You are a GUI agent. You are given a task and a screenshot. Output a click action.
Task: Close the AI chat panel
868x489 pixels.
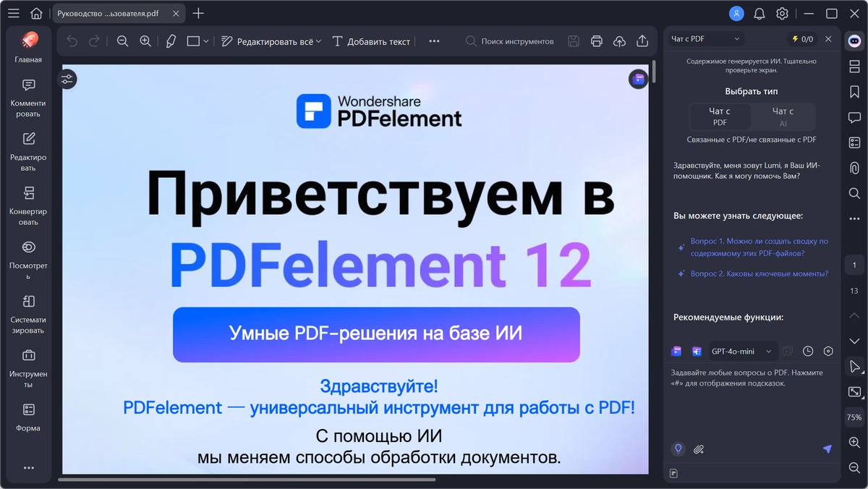[828, 39]
